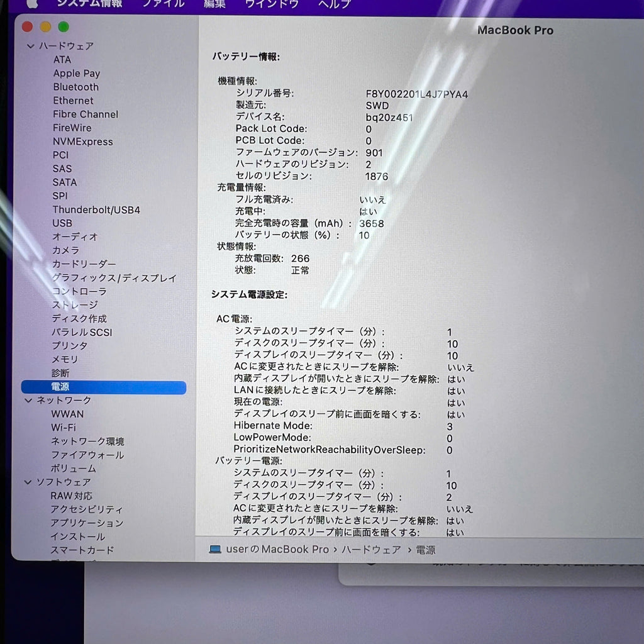644x644 pixels.
Task: Select ディスク作成 in the sidebar
Action: [79, 318]
